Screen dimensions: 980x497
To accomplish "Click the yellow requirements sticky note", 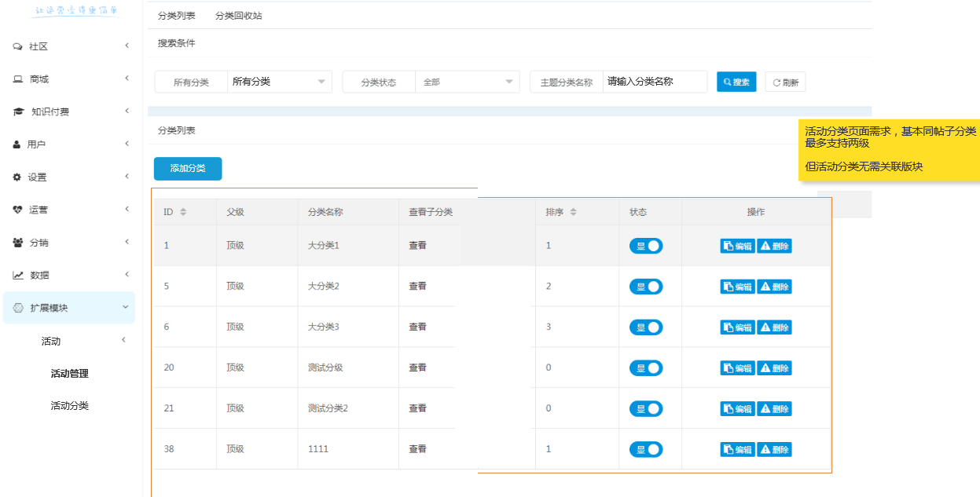I will [889, 151].
